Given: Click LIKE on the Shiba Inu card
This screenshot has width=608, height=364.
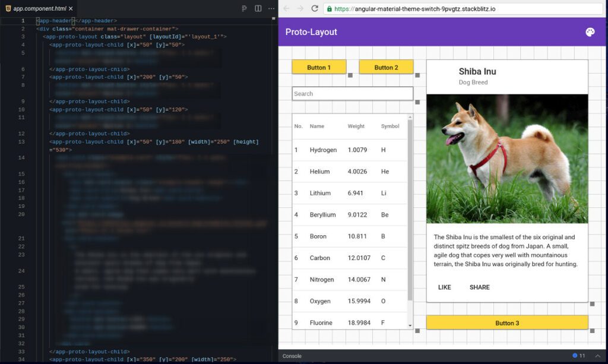Looking at the screenshot, I should [x=444, y=287].
